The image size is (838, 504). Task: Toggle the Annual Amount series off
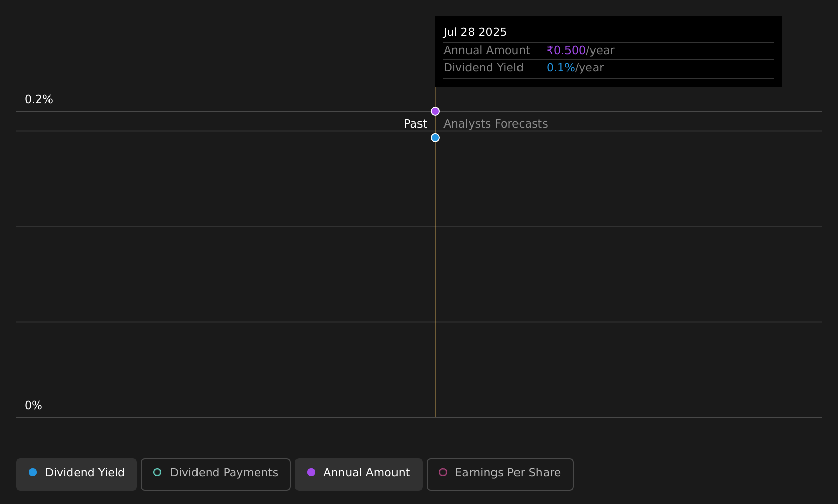(359, 474)
